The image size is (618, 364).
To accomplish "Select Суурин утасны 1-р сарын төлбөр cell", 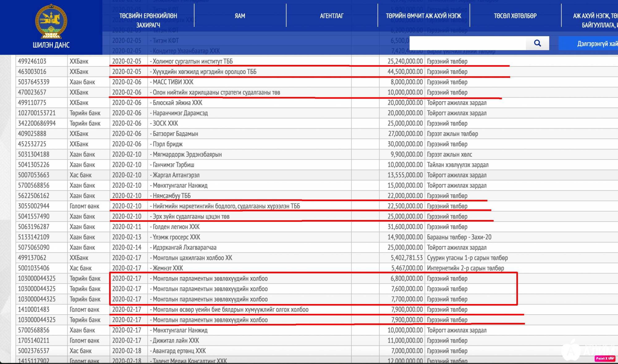I will [467, 258].
